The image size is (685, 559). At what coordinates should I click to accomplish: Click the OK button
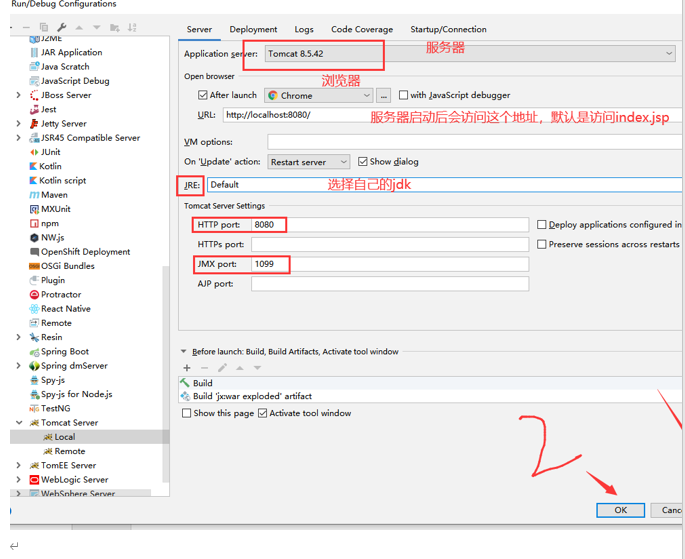[x=620, y=510]
